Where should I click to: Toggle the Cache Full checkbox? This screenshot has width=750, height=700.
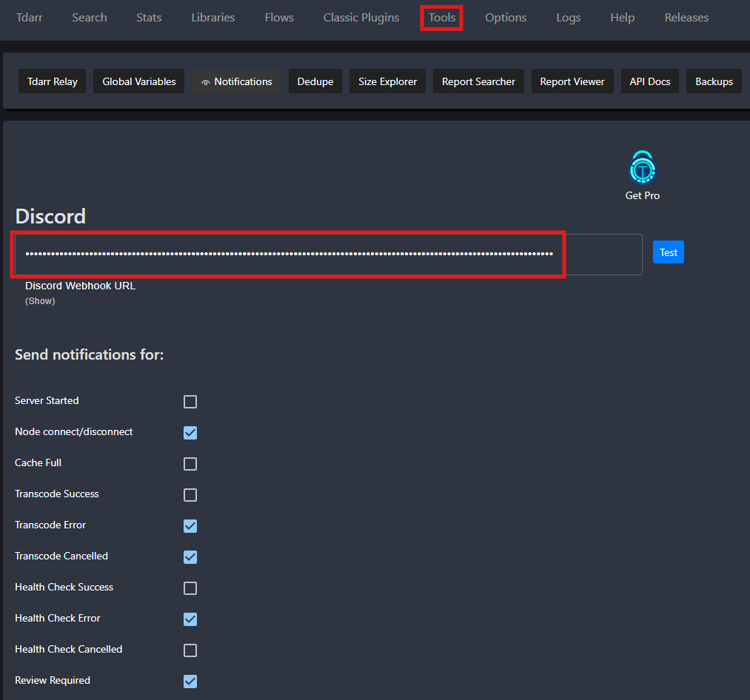(x=190, y=464)
